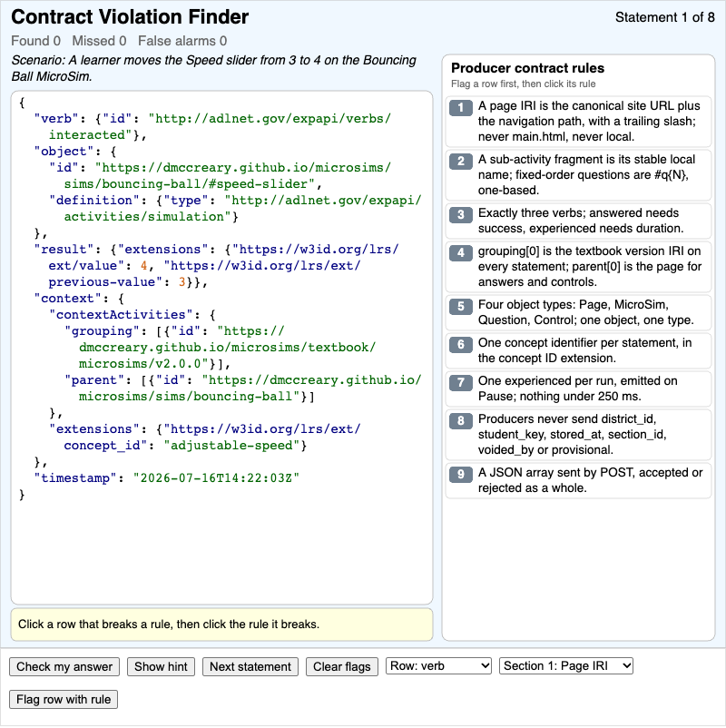Image resolution: width=726 pixels, height=728 pixels.
Task: Select rule badge number 1
Action: pos(461,108)
